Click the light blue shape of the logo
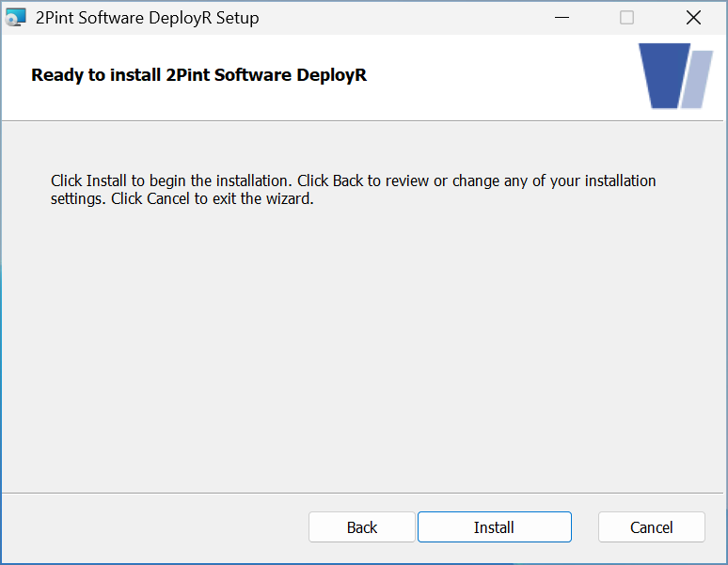The image size is (728, 565). (x=698, y=80)
